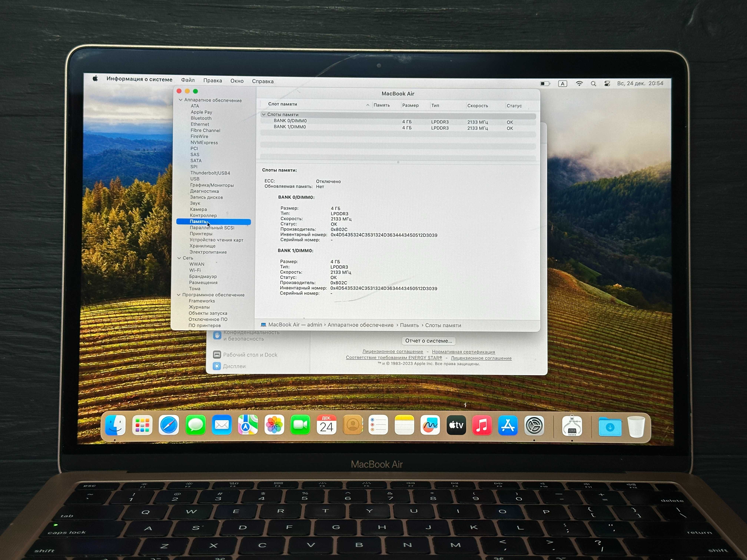Screen dimensions: 747x560
Task: Click Отчет о системе button
Action: point(429,341)
